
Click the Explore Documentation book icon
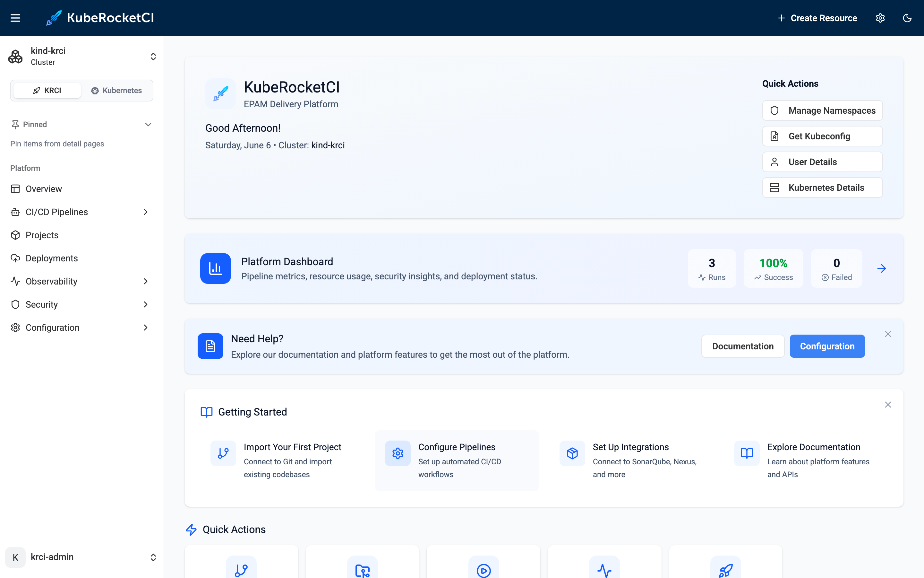click(x=747, y=453)
